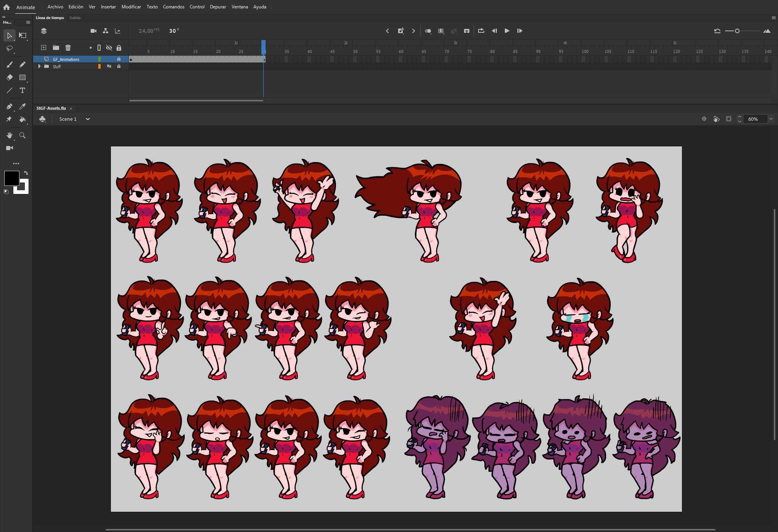Screen dimensions: 778x532
Task: Open the Scene 1 dropdown
Action: tap(88, 119)
